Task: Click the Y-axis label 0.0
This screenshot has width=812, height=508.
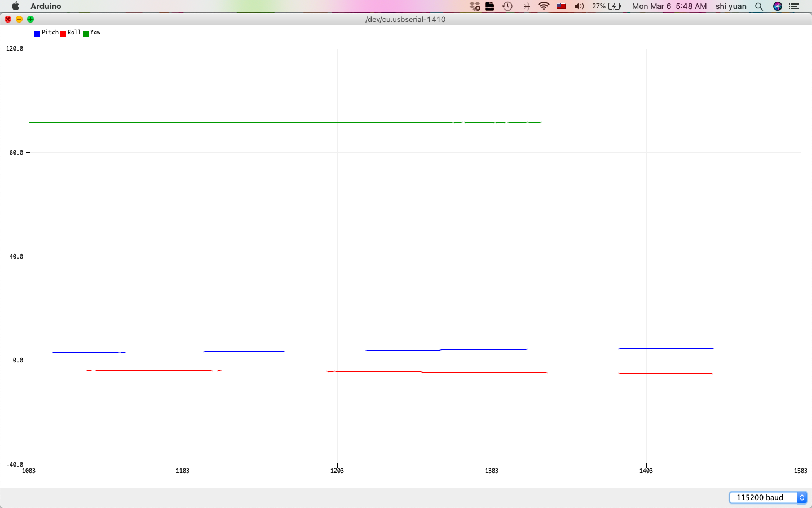Action: click(18, 360)
